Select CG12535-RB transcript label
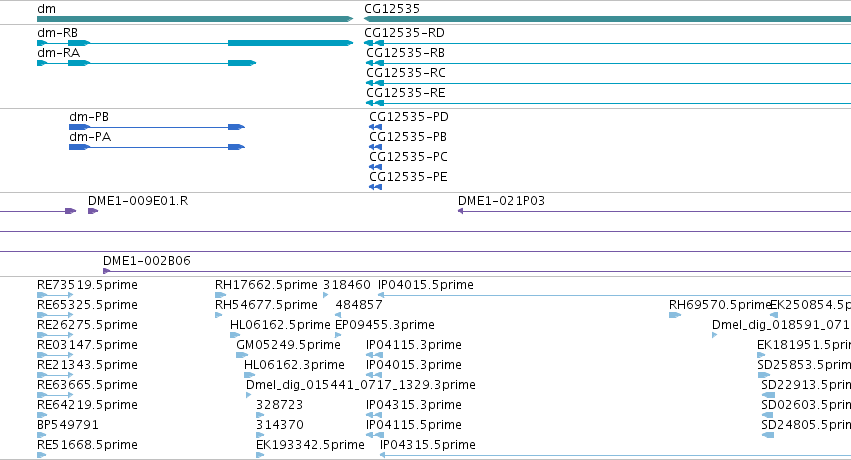The height and width of the screenshot is (460, 851). click(405, 53)
